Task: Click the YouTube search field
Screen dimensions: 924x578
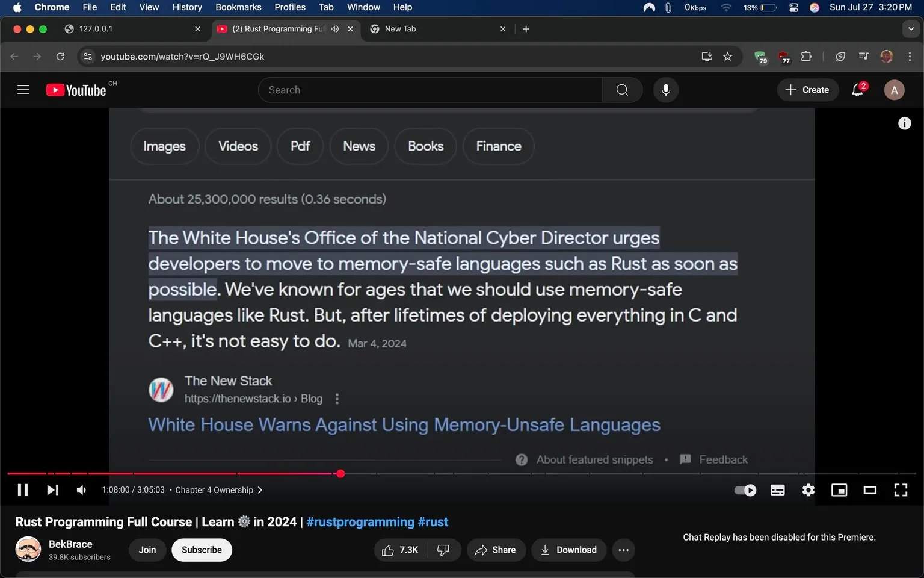Action: coord(430,90)
